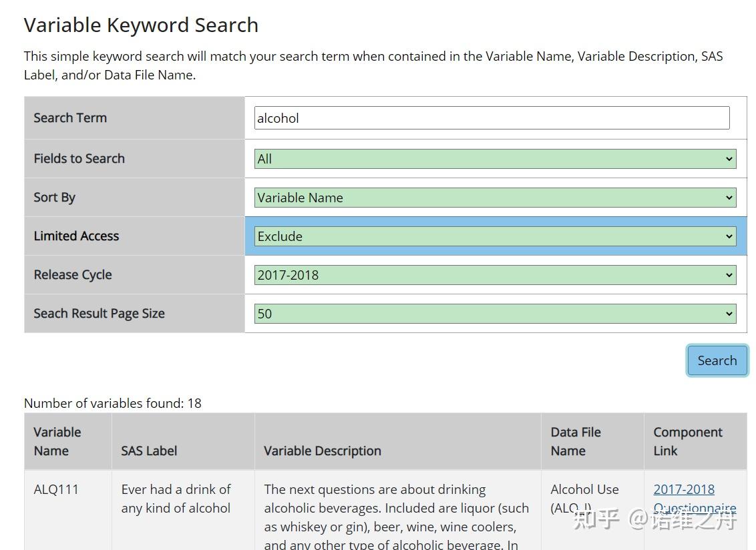Expand the Sort By dropdown
Viewport: 756px width, 550px height.
(495, 198)
